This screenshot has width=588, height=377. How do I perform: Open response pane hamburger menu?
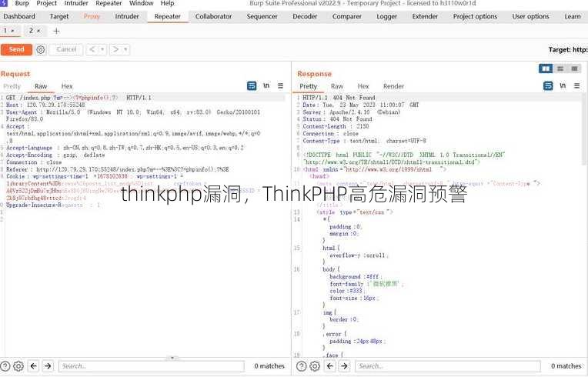pos(576,86)
